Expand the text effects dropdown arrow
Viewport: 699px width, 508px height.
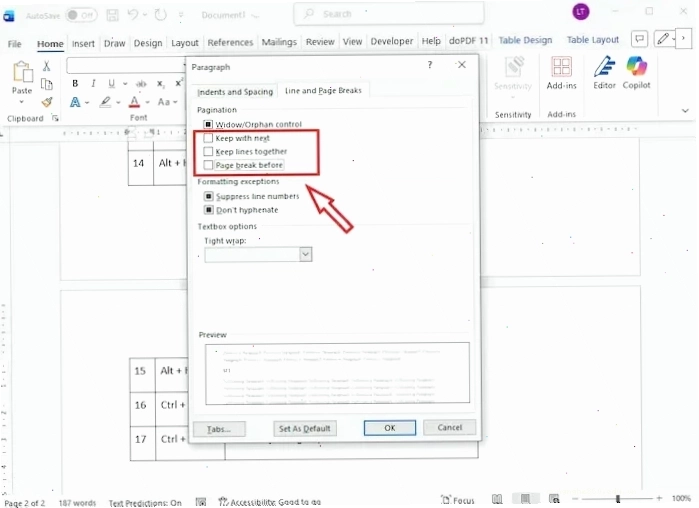(87, 102)
